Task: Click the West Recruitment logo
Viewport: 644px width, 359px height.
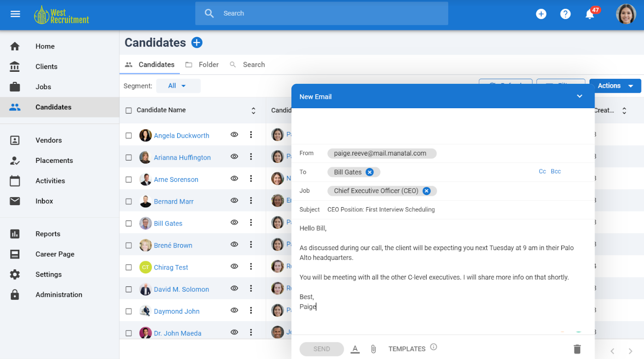Action: pyautogui.click(x=62, y=15)
